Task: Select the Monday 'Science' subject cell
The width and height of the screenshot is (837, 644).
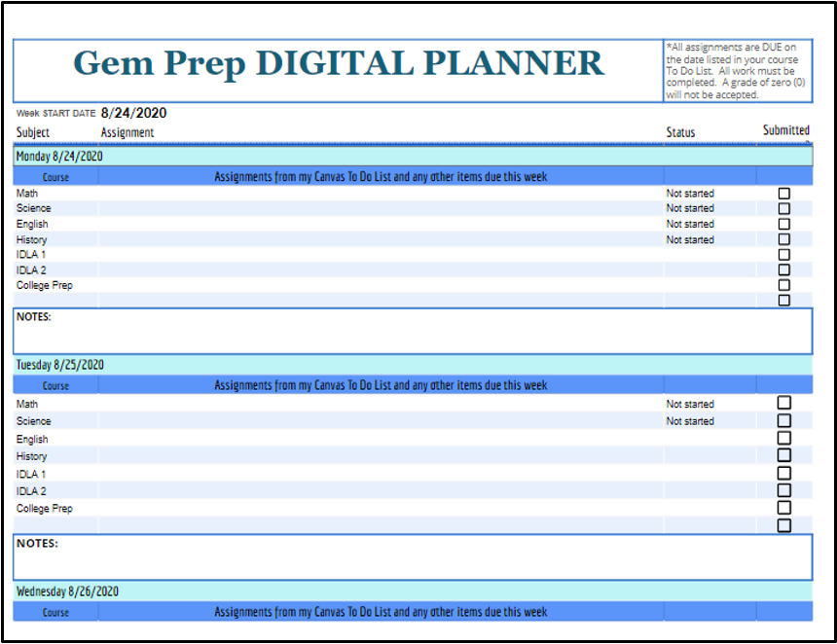Action: [x=55, y=208]
